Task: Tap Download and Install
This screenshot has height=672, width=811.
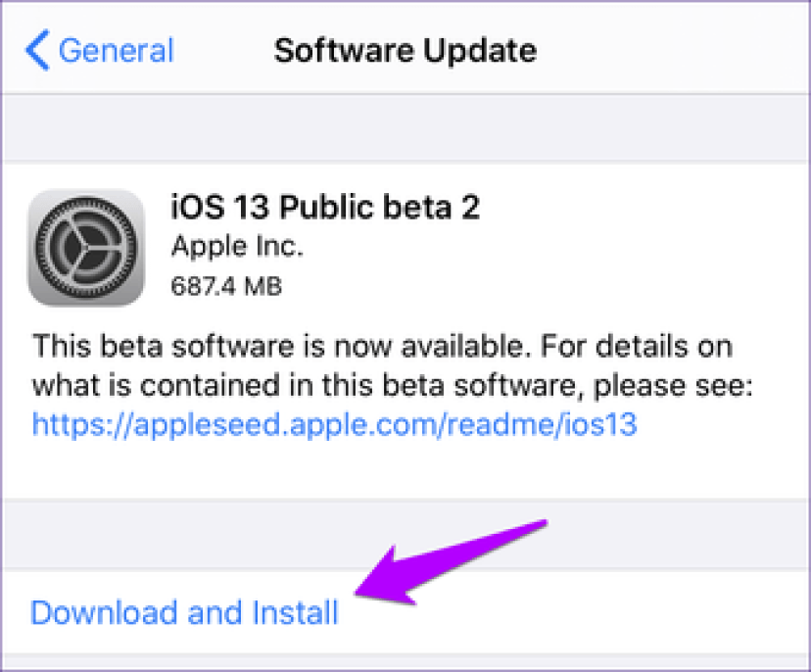Action: click(x=185, y=612)
